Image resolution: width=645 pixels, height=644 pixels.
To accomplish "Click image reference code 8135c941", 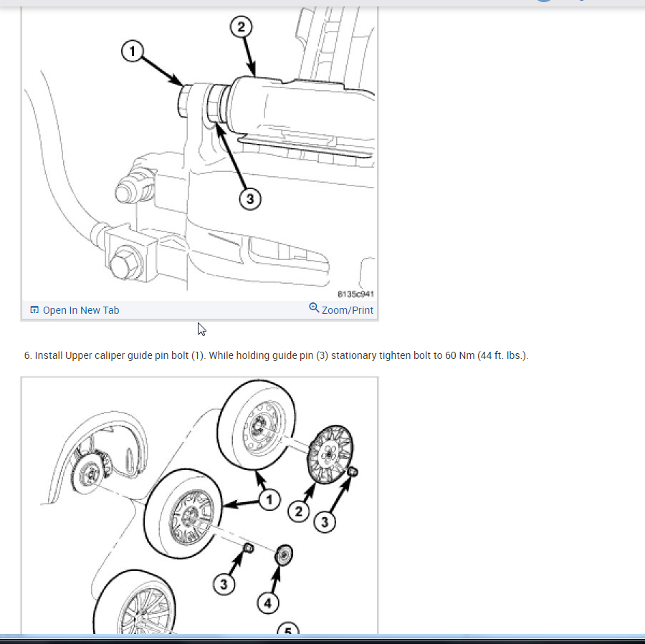I will (355, 294).
